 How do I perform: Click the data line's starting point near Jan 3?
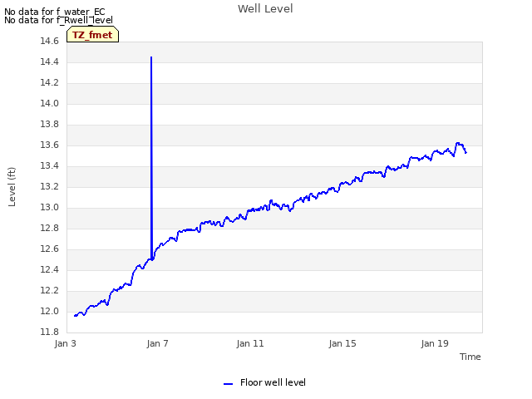coord(75,316)
